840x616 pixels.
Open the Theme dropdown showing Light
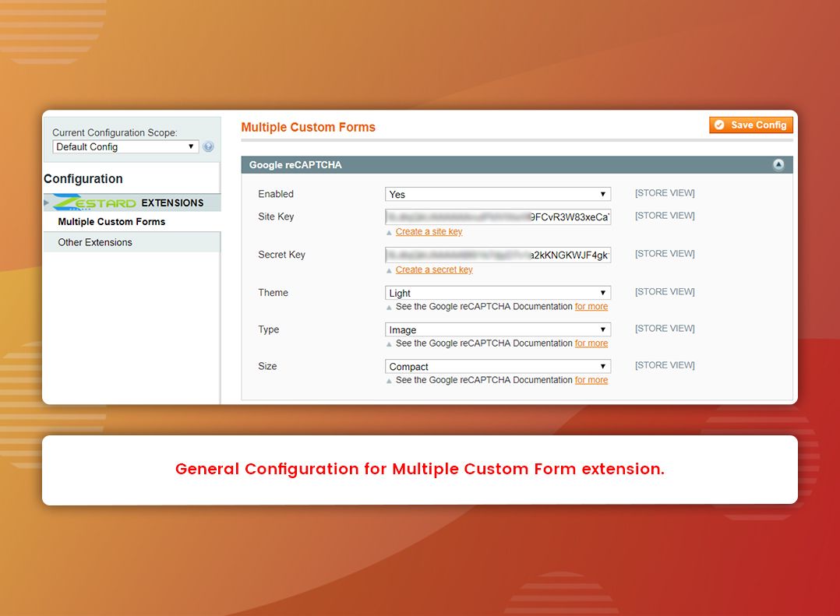pyautogui.click(x=497, y=292)
